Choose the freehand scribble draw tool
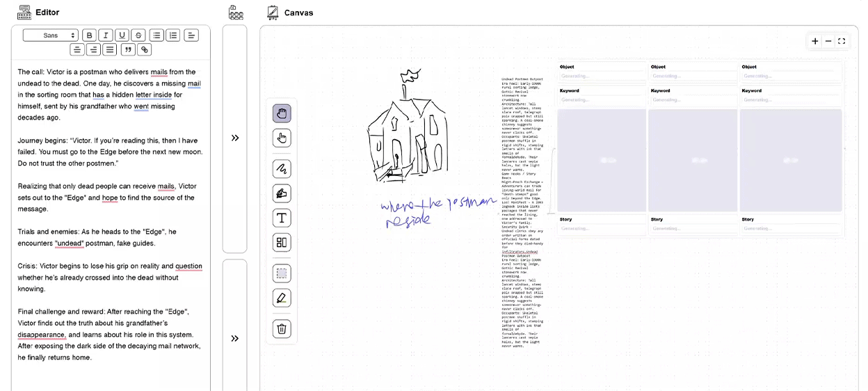The image size is (868, 391). (x=282, y=169)
